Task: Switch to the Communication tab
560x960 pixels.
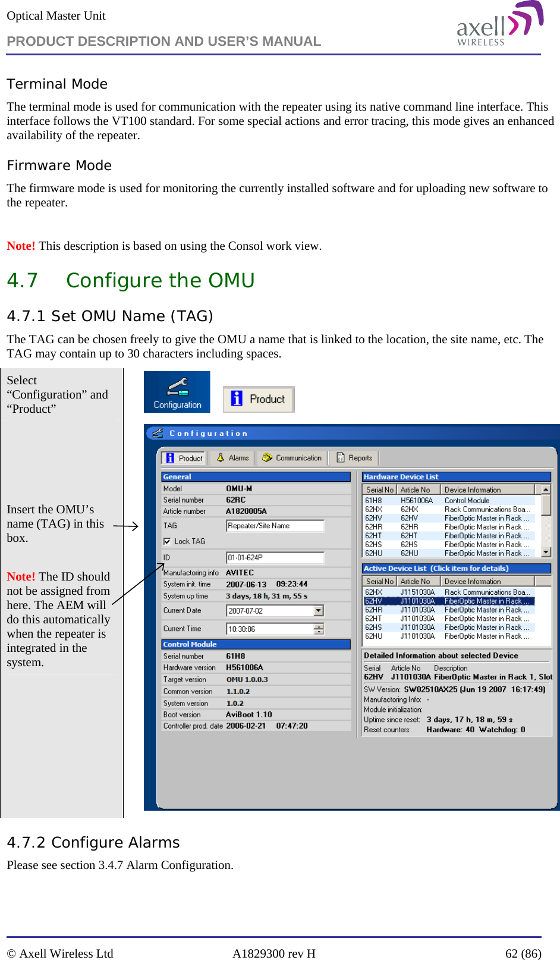Action: click(292, 458)
